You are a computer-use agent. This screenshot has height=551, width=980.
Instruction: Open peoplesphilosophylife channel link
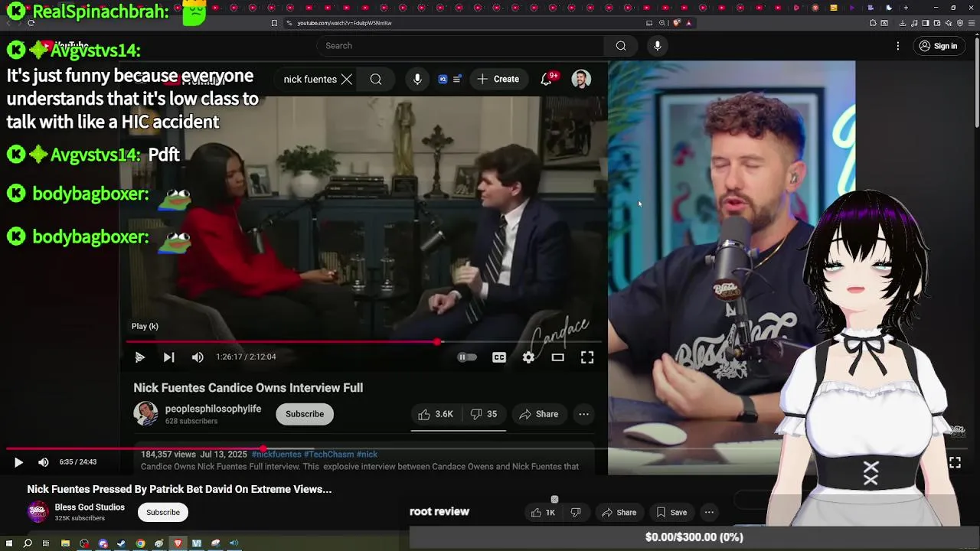(x=213, y=409)
